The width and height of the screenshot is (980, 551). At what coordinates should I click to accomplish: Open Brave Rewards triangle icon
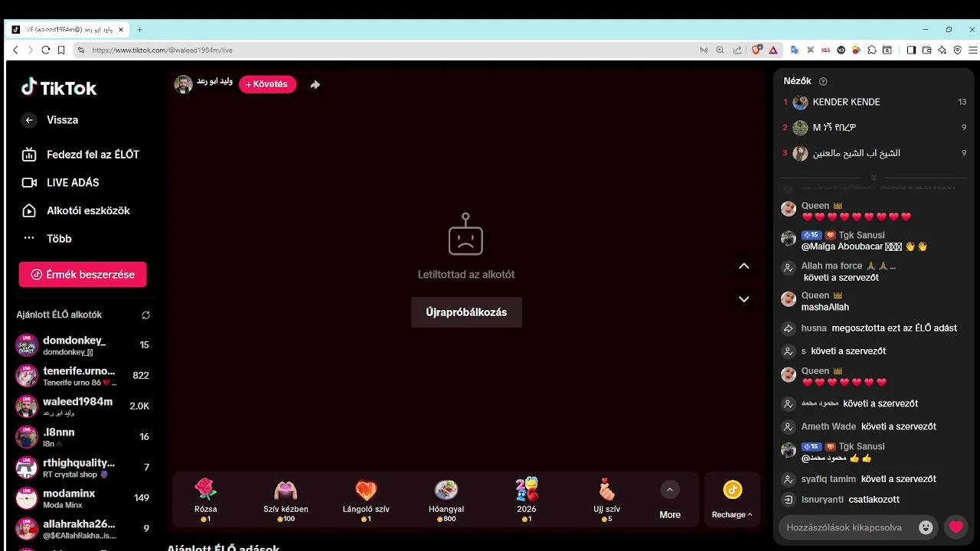[773, 50]
